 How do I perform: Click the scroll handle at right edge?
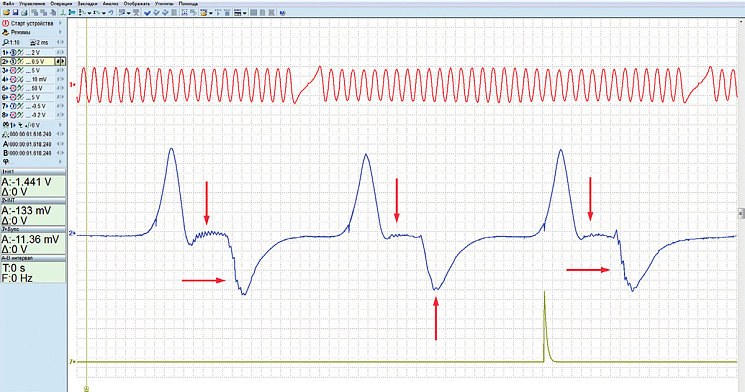(x=741, y=212)
